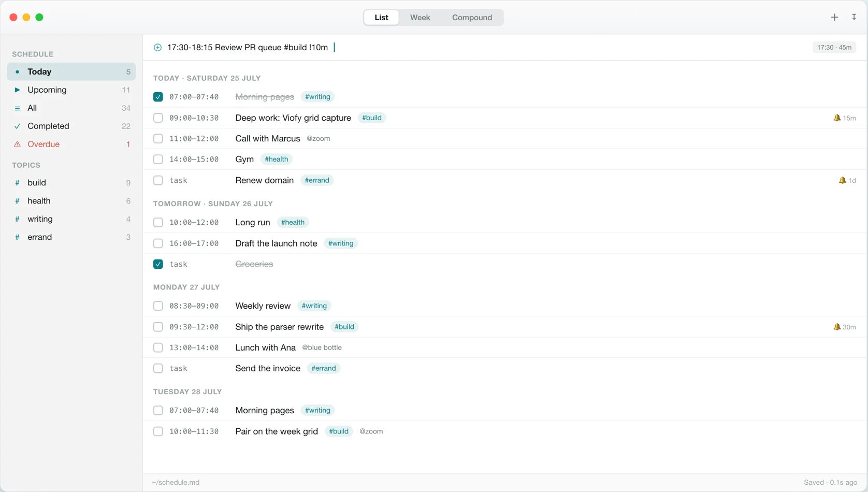Click the bell reminder on Ship the parser rewrite
This screenshot has width=868, height=492.
pyautogui.click(x=844, y=327)
